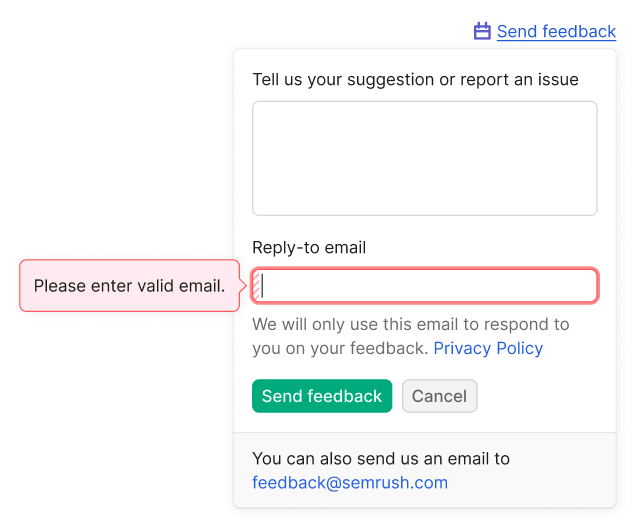Image resolution: width=636 pixels, height=528 pixels.
Task: Click the text cursor inside the email field
Action: point(262,285)
